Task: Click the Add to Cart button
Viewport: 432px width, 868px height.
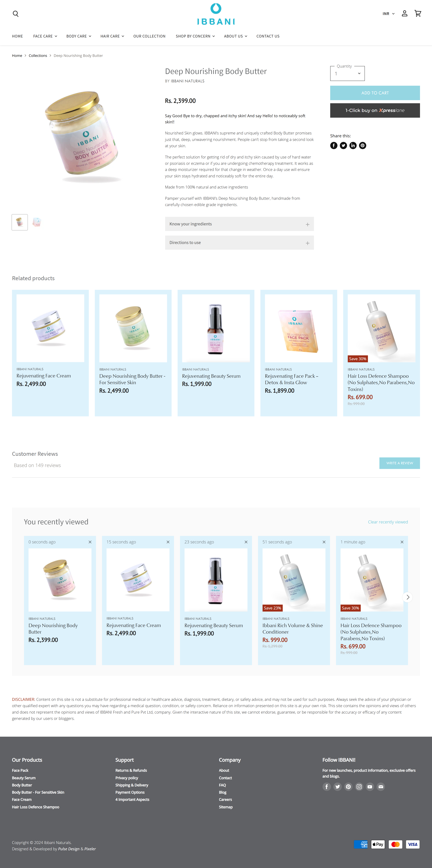Action: tap(375, 93)
